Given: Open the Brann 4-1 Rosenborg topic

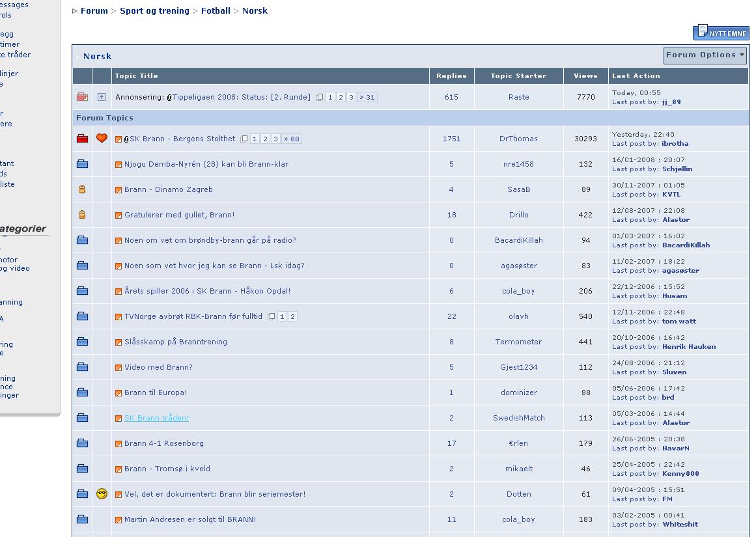Looking at the screenshot, I should (x=164, y=443).
